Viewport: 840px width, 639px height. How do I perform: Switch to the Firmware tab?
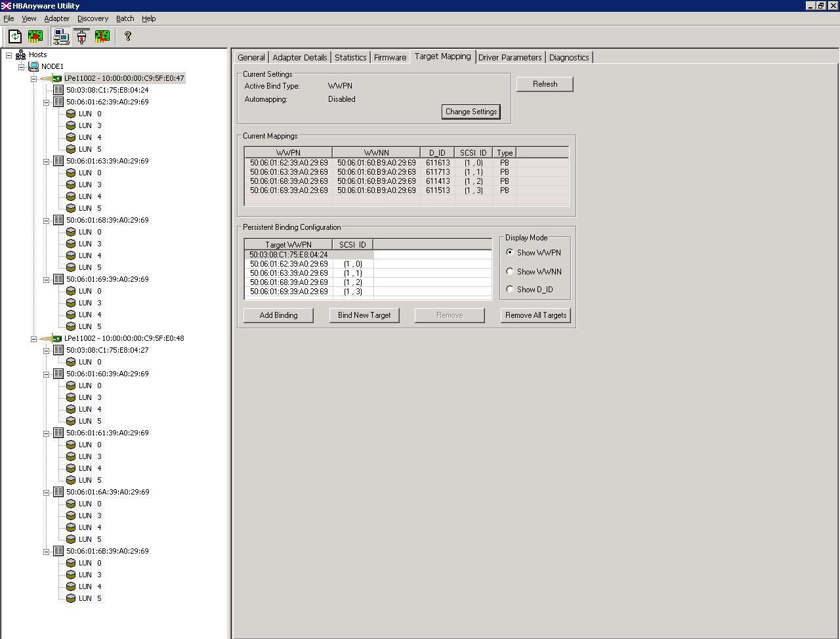(x=390, y=58)
